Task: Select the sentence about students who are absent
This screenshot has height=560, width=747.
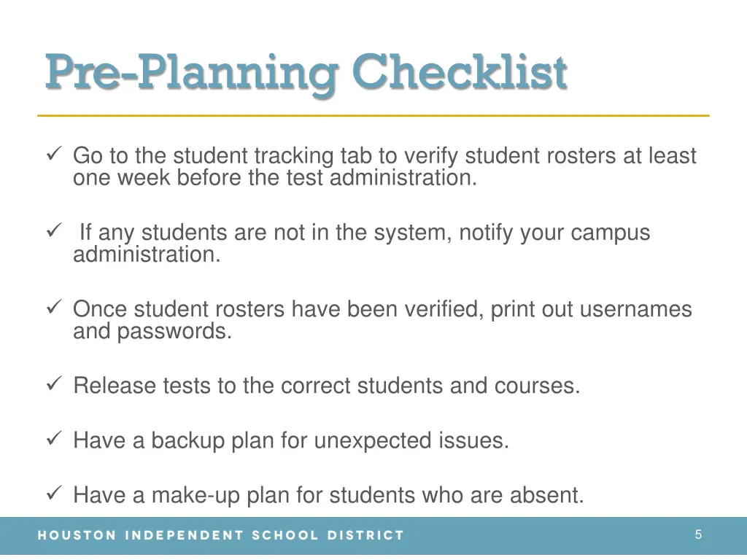Action: click(x=328, y=495)
